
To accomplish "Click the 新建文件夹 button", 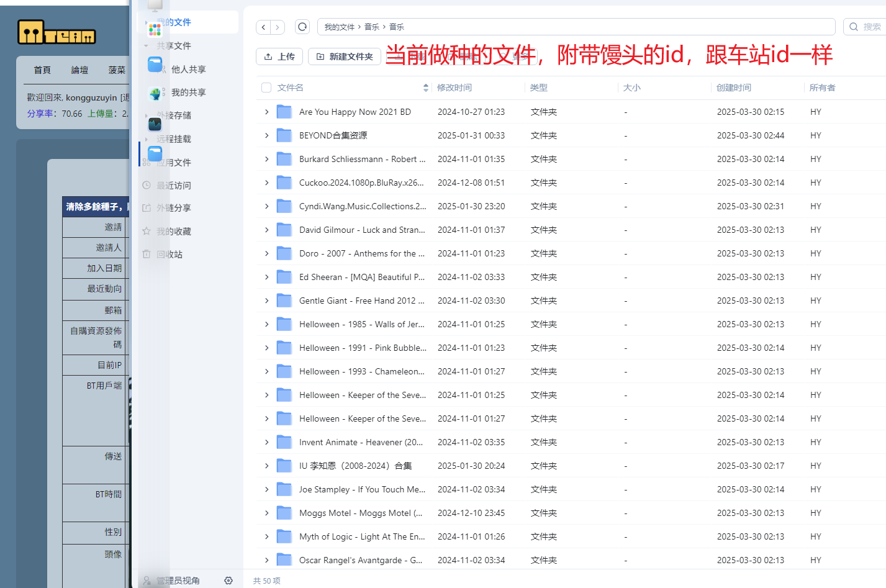I will click(x=345, y=57).
